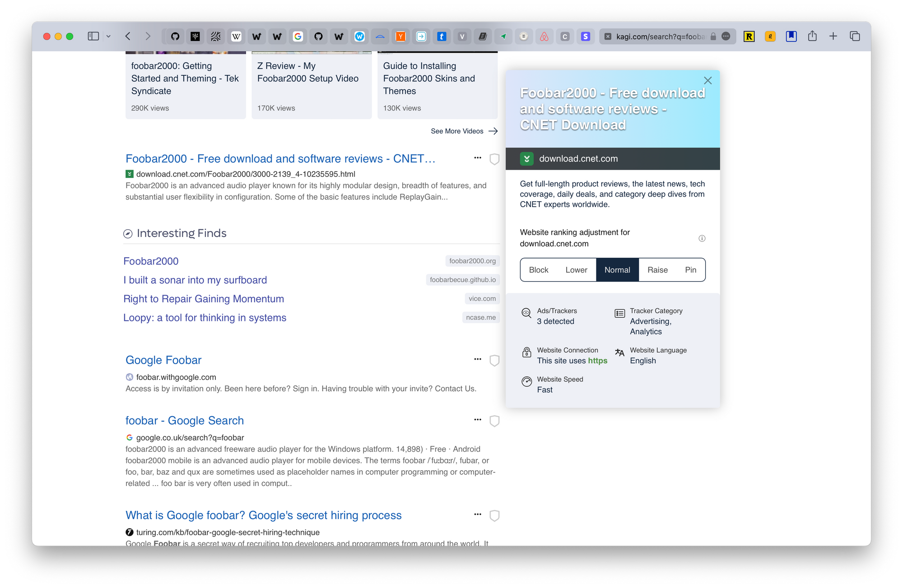Open the orange Kagi extension icon
The height and width of the screenshot is (588, 903).
[770, 37]
